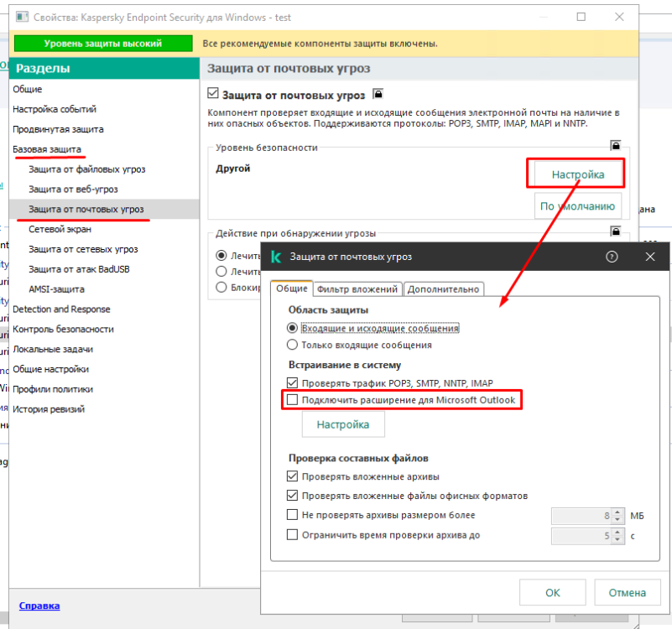This screenshot has height=629, width=672.
Task: Select Защита от файловых угроз
Action: pyautogui.click(x=87, y=169)
